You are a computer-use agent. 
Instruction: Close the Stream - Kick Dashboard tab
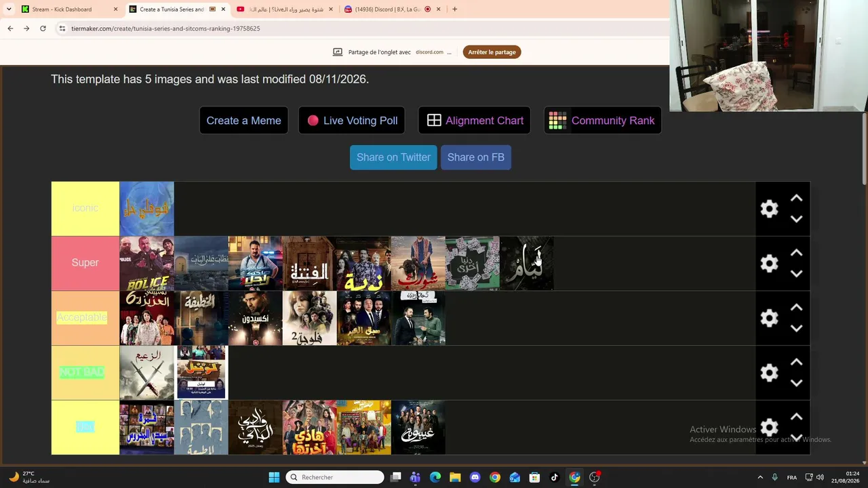click(x=115, y=9)
